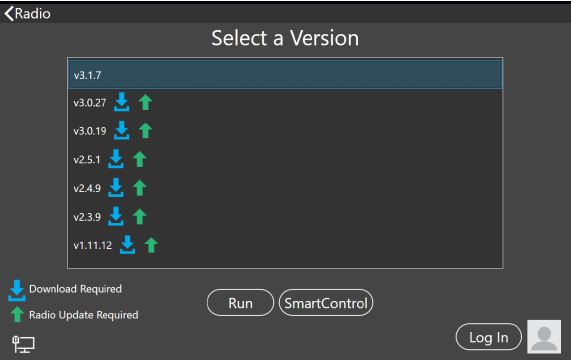Click the Download Required legend icon
Screen dimensions: 571x360
[17, 290]
